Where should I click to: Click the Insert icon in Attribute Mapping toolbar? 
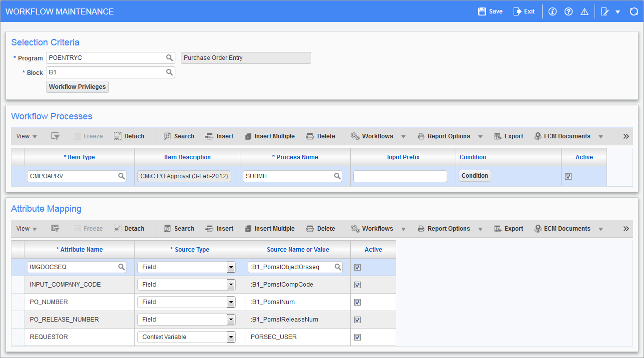[x=219, y=228]
